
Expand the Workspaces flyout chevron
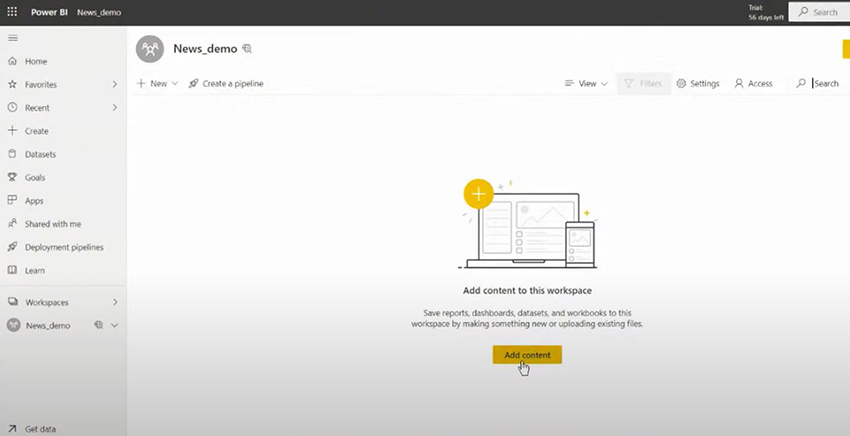point(115,302)
